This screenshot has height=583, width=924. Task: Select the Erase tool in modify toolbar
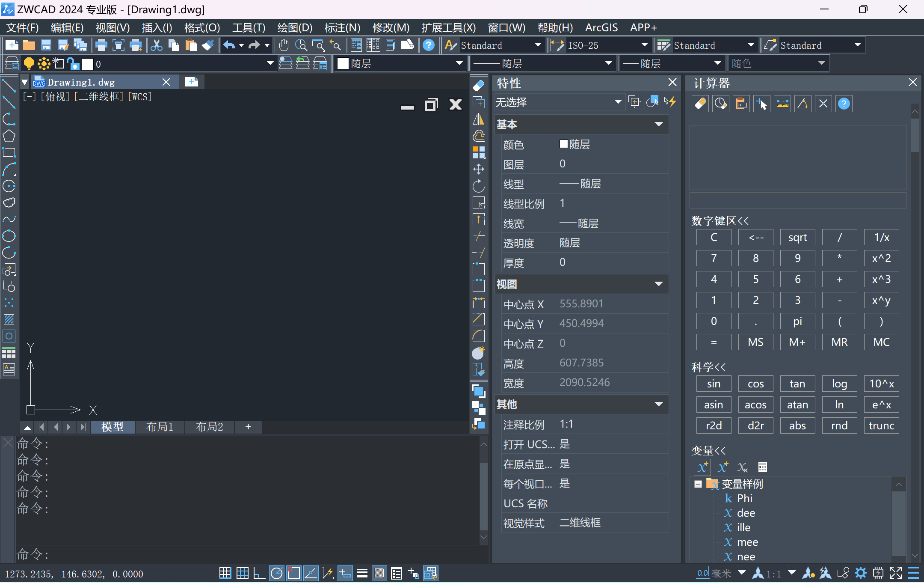[x=479, y=86]
